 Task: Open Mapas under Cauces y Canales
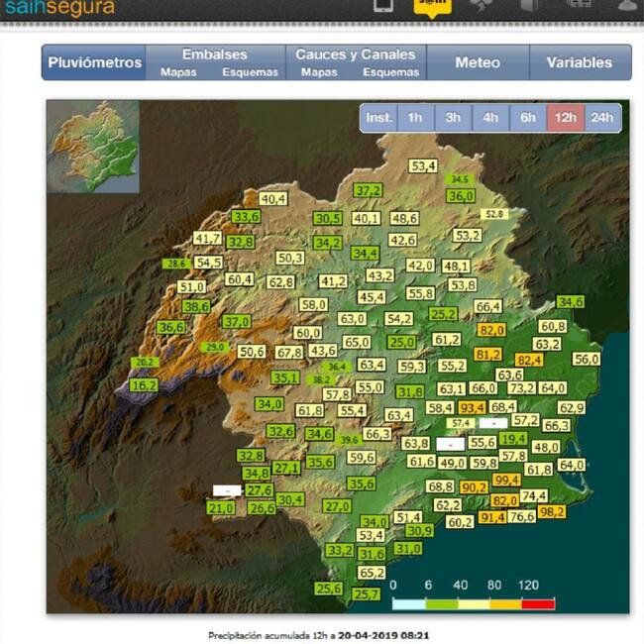click(x=319, y=72)
